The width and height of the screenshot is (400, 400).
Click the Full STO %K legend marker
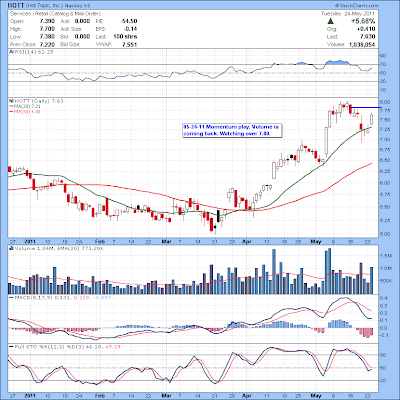click(x=11, y=347)
